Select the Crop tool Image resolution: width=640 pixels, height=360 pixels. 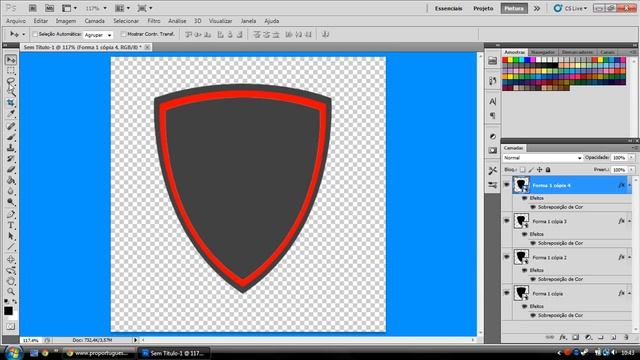pos(11,103)
